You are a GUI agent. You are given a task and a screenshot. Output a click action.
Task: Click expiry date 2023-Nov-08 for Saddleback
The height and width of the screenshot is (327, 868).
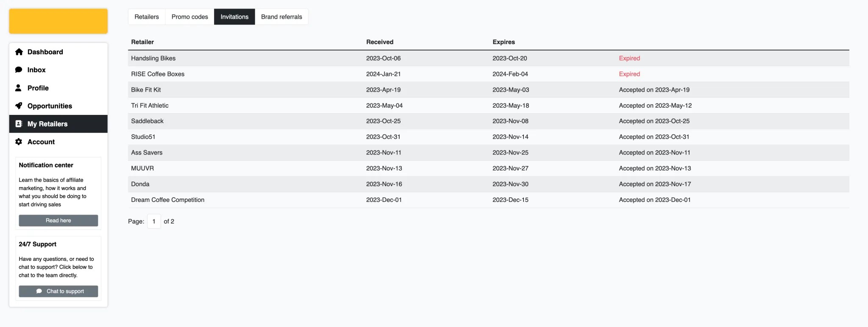click(x=510, y=121)
